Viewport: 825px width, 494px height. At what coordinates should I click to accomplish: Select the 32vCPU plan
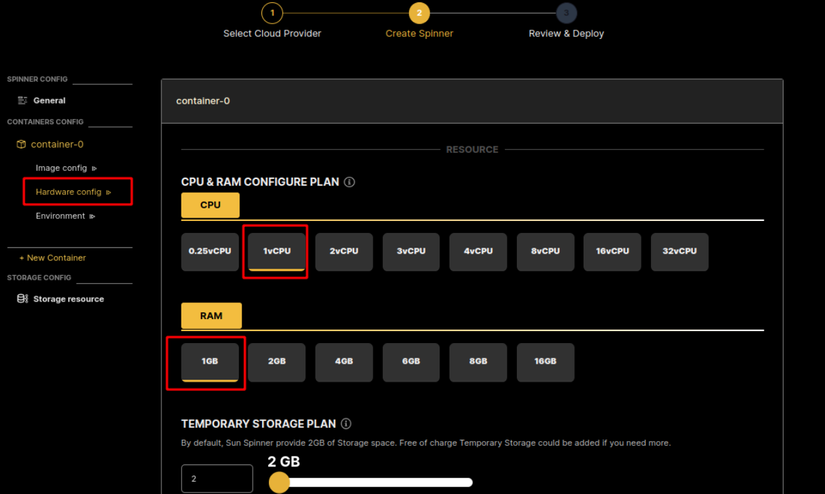pos(679,252)
